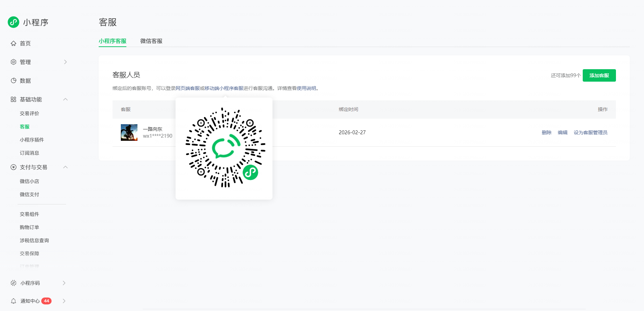
Task: Click the yen coin icon beside 支付与交易
Action: click(14, 167)
